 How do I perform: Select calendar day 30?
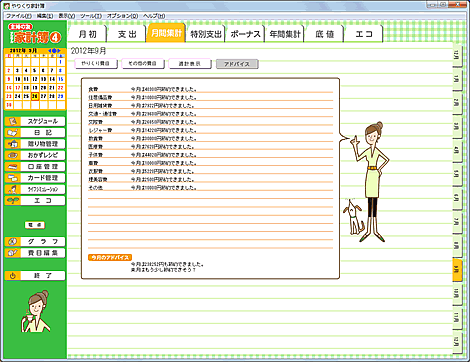tap(9, 105)
